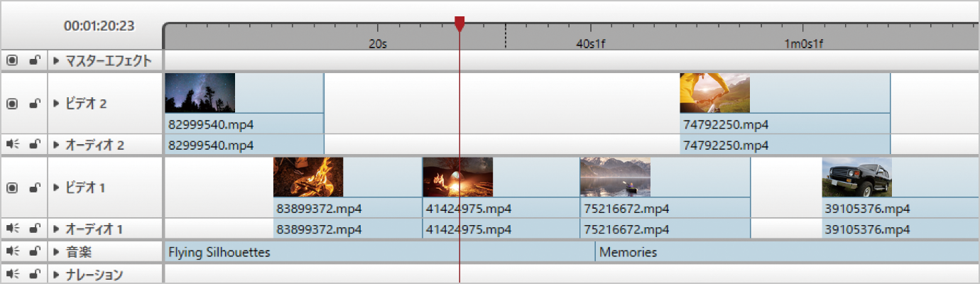Screen dimensions: 980x284
Task: Click the 20s mark on time ruler
Action: 378,43
